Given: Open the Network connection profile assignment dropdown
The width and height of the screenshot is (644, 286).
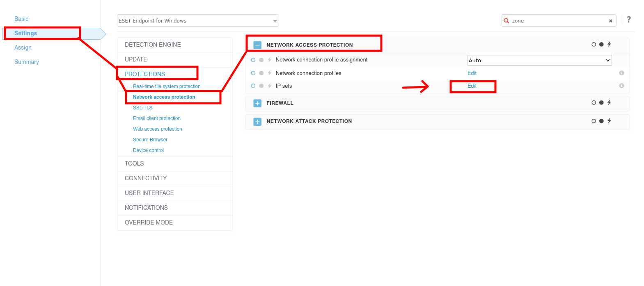Looking at the screenshot, I should click(x=540, y=60).
